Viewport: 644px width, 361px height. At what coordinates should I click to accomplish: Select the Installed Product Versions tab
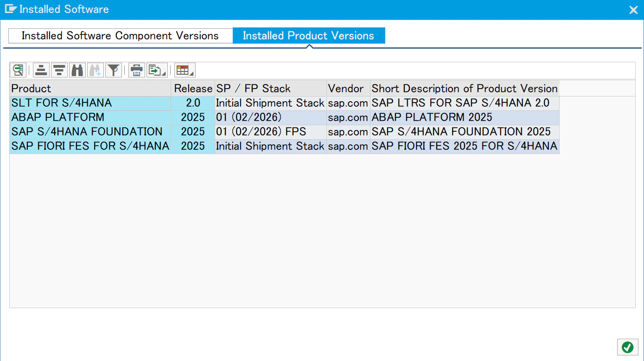point(309,36)
